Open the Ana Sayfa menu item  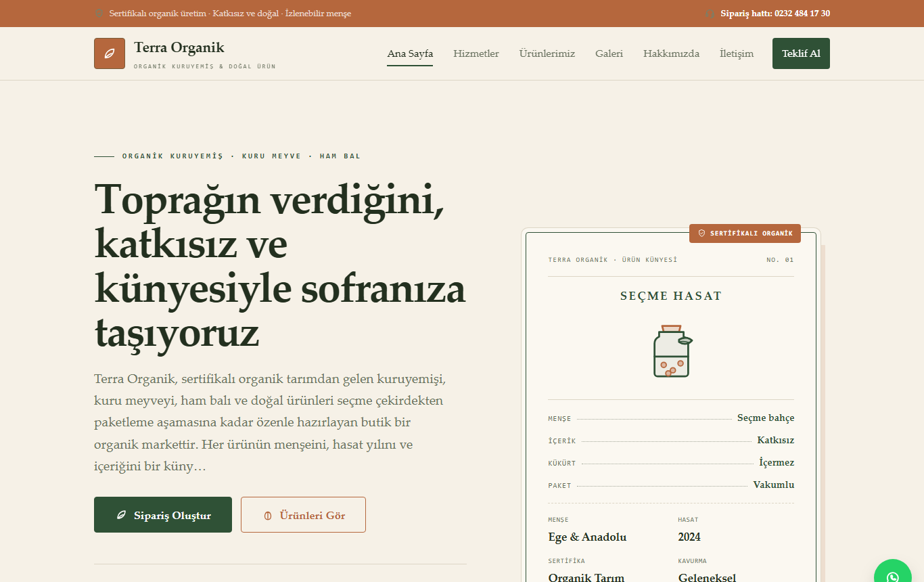410,53
